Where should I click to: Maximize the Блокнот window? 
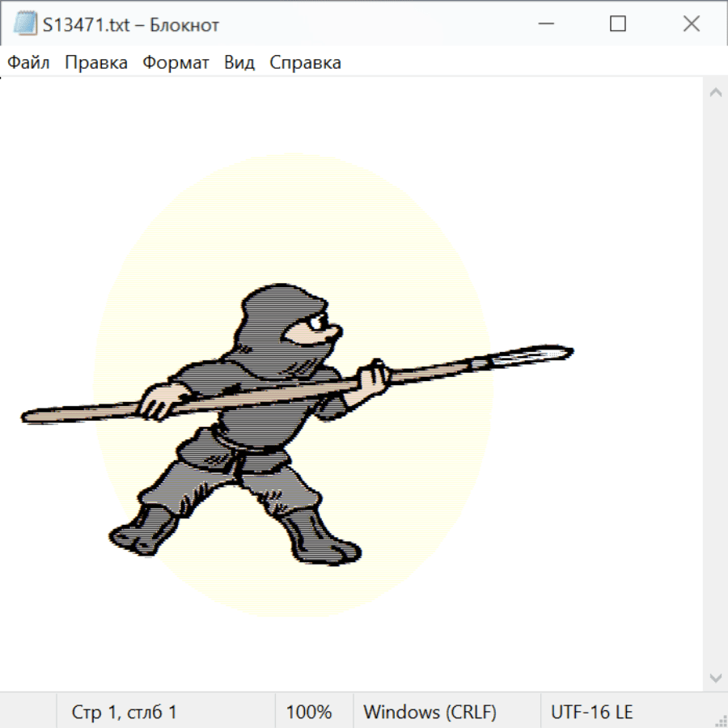coord(618,24)
